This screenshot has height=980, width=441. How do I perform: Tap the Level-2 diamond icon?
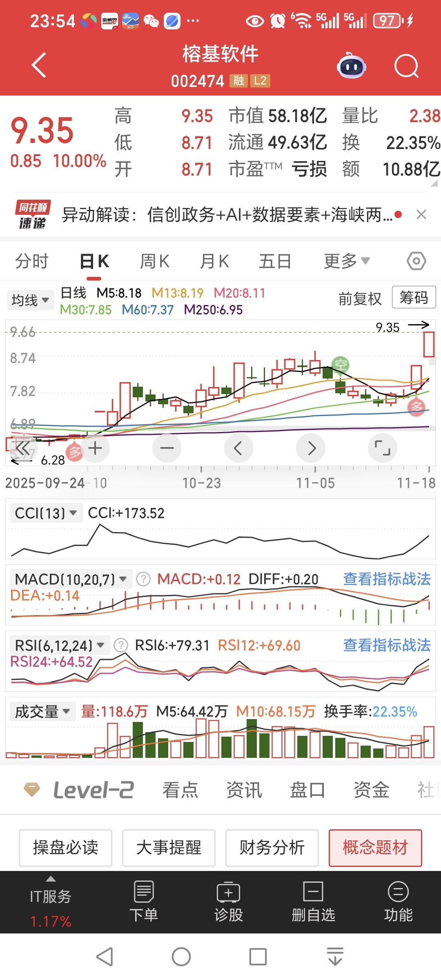[32, 789]
